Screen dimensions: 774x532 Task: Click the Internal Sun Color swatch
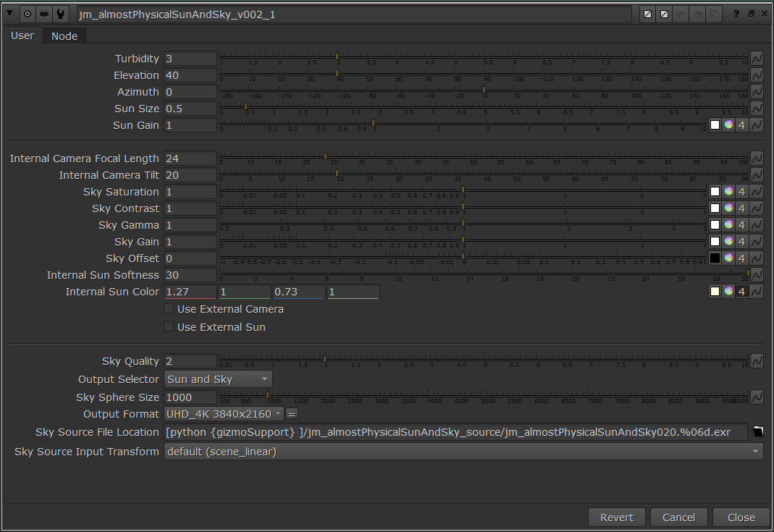(715, 292)
